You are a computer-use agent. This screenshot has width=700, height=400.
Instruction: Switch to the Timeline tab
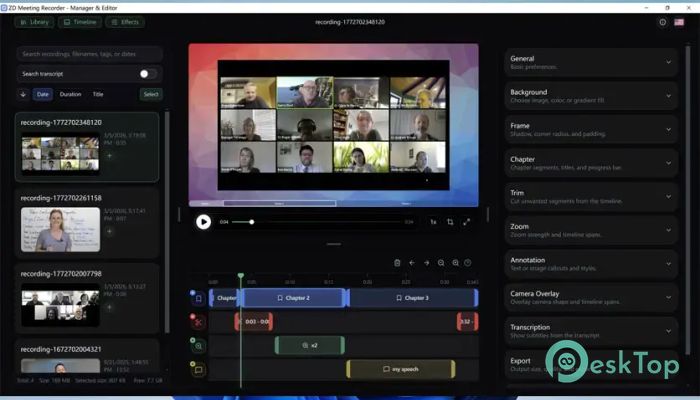coord(80,22)
